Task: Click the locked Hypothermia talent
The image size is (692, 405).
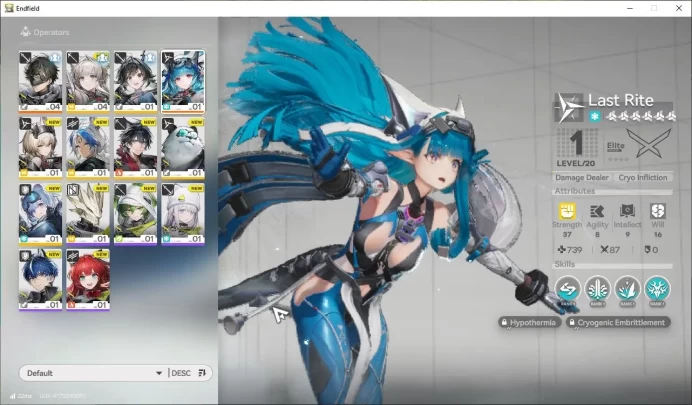Action: coord(529,322)
